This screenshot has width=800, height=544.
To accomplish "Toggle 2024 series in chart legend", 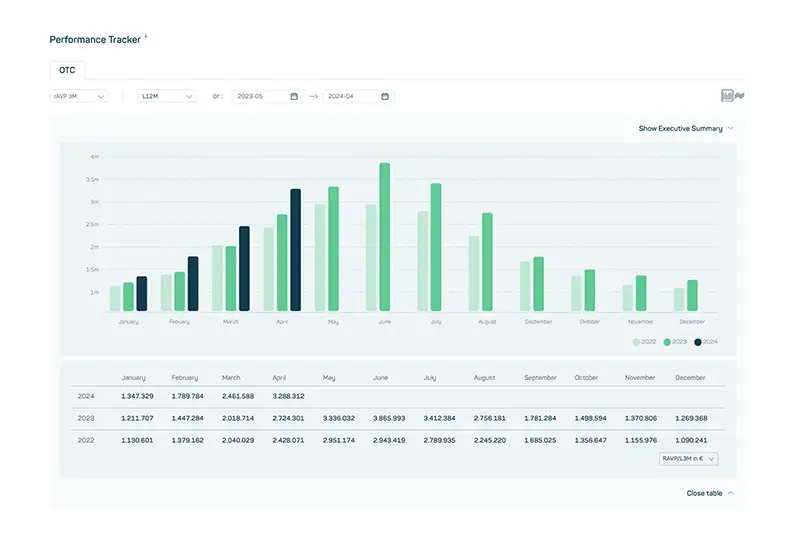I will point(706,342).
